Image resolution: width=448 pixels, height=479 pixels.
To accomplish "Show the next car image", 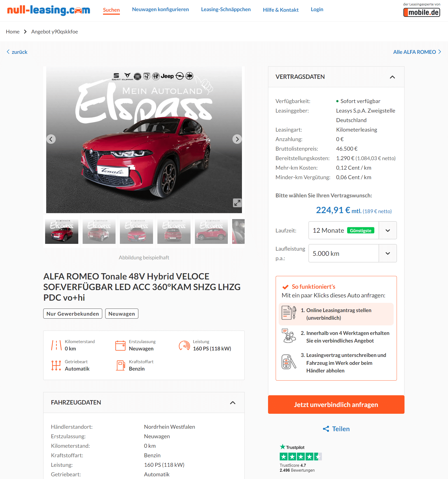I will pos(237,139).
